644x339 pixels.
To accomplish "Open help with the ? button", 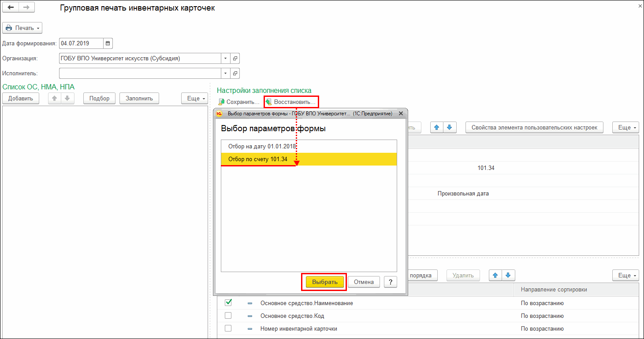I will point(391,282).
